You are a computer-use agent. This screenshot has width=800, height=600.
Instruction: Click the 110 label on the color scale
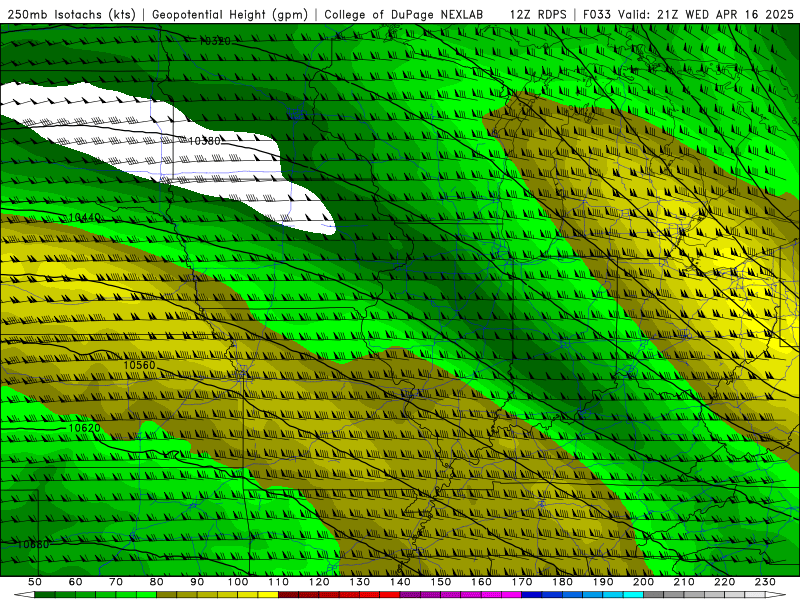[x=279, y=582]
